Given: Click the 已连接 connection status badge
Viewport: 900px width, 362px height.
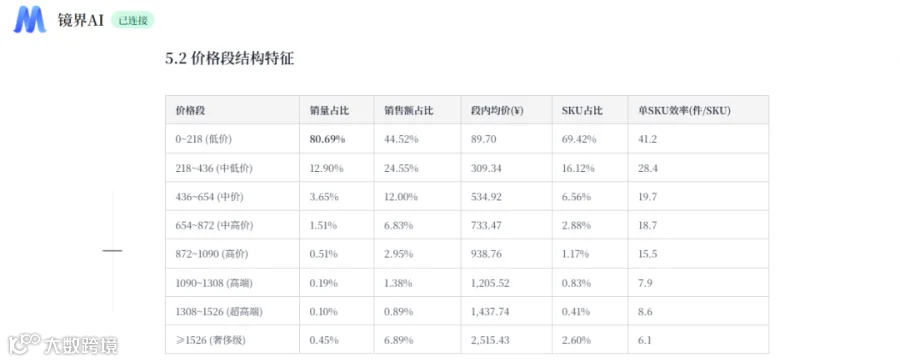Looking at the screenshot, I should [133, 21].
